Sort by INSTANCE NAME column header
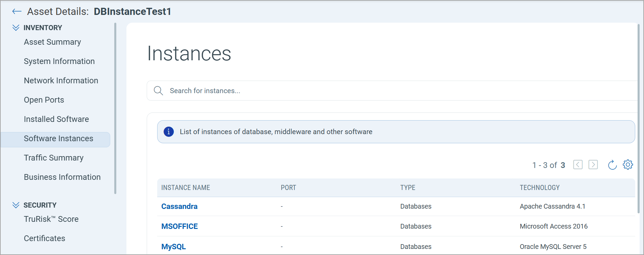Image resolution: width=644 pixels, height=255 pixels. click(x=186, y=188)
